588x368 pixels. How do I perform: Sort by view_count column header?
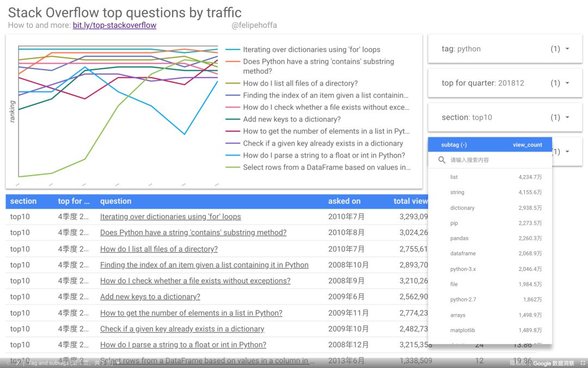click(x=527, y=144)
